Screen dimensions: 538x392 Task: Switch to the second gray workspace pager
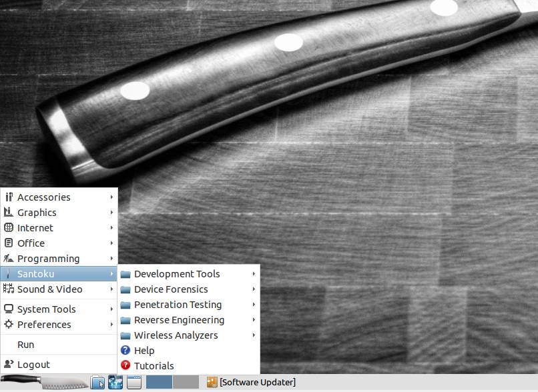pyautogui.click(x=186, y=382)
